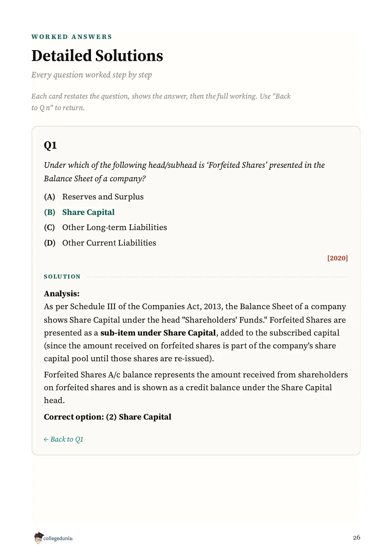Click the paragraph starting Forfeited Shares A/c balance
Viewport: 392px width, 555px height.
pos(196,388)
